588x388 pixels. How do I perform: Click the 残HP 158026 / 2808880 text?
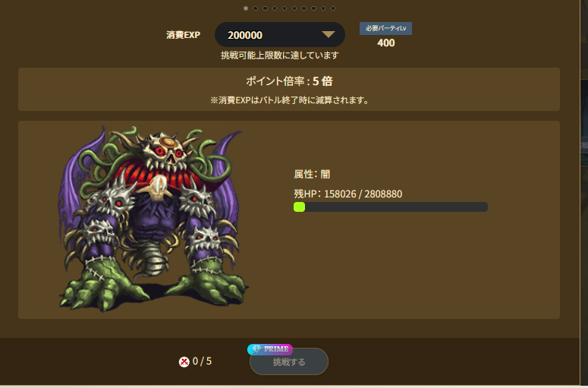[348, 194]
